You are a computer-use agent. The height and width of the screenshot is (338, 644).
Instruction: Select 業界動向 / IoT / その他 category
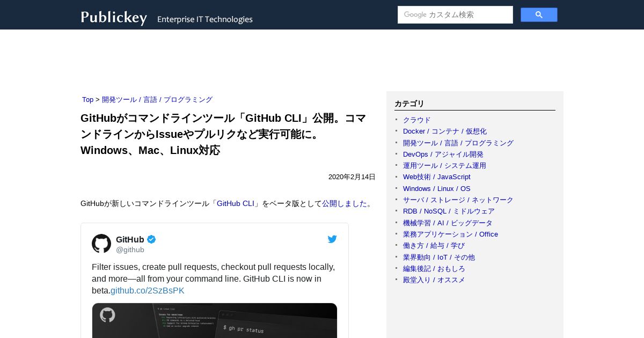click(439, 258)
